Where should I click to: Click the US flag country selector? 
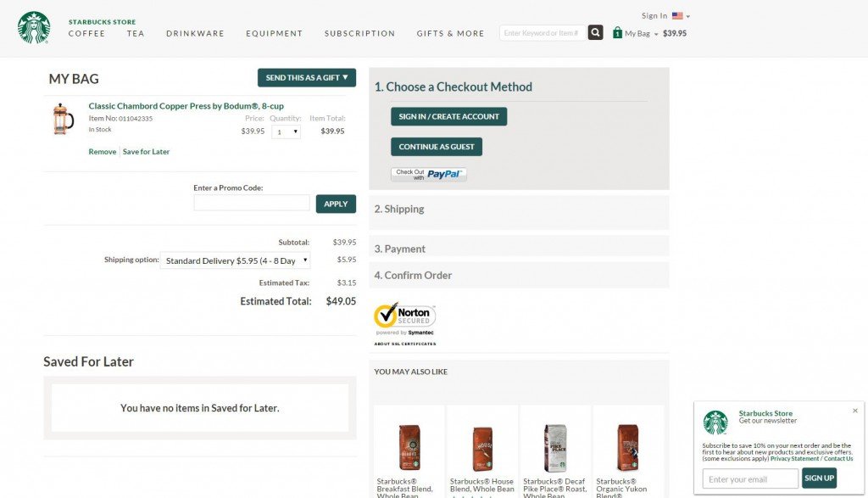click(x=680, y=16)
